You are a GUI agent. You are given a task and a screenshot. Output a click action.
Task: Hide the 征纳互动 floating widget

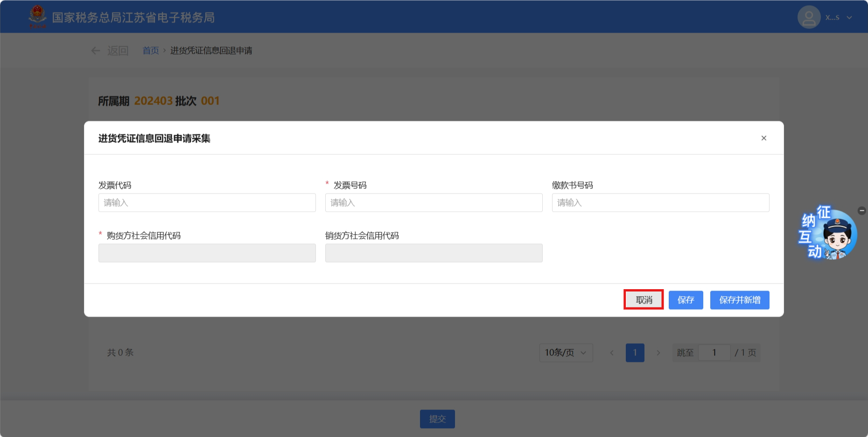click(x=861, y=211)
